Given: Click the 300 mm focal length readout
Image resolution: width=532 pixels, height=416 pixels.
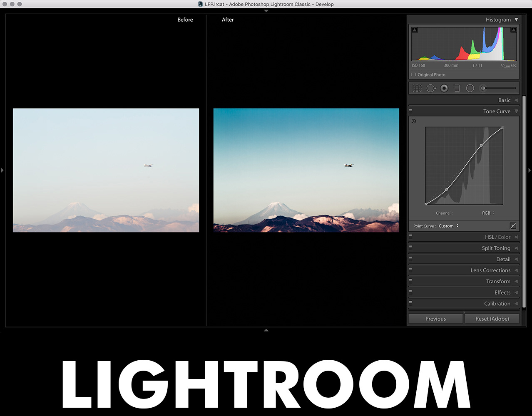Looking at the screenshot, I should (451, 65).
